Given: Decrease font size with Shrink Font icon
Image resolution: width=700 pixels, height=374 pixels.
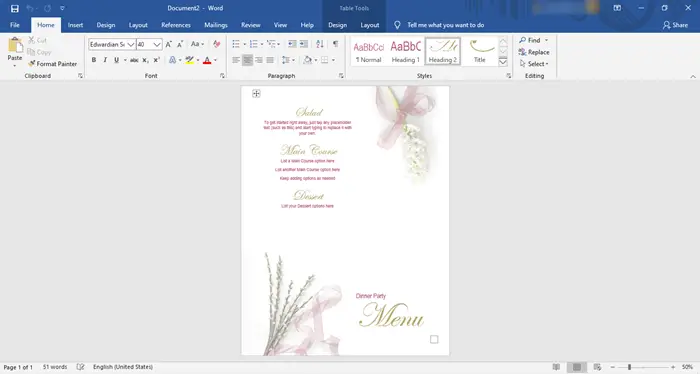Looking at the screenshot, I should pyautogui.click(x=180, y=44).
